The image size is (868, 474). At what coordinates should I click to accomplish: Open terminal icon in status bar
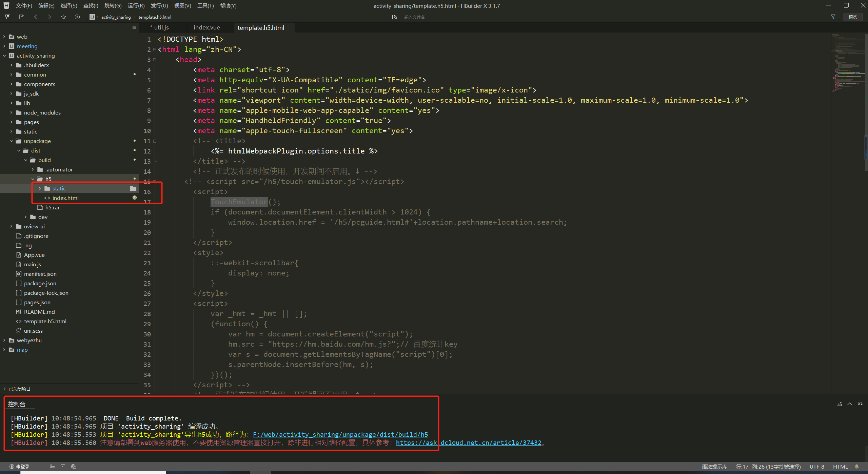pos(63,467)
